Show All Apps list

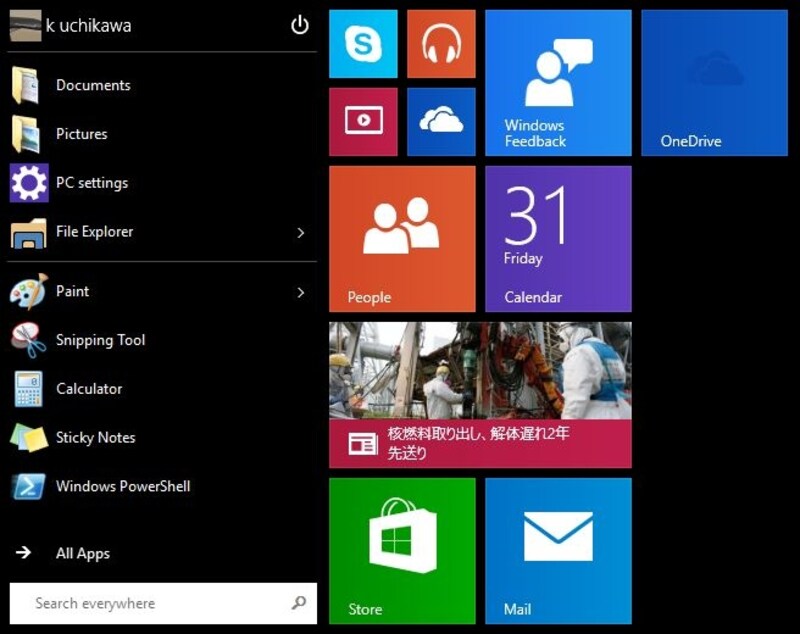(x=82, y=553)
